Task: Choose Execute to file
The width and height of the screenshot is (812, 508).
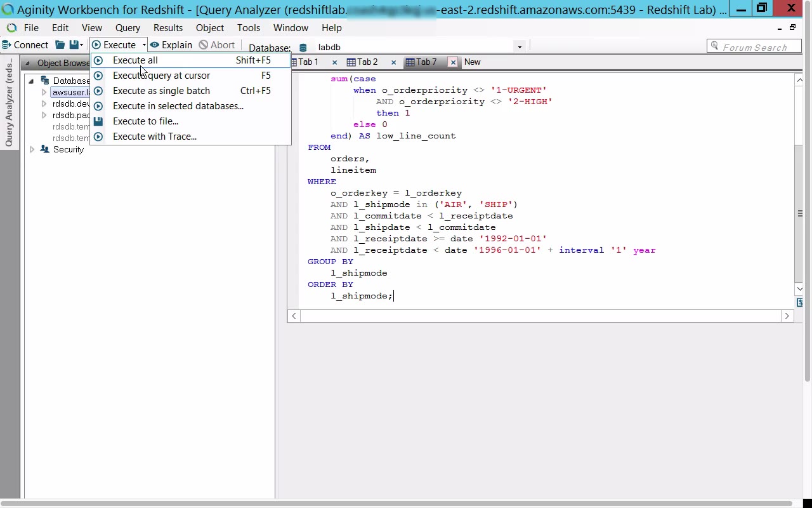Action: (x=190, y=121)
